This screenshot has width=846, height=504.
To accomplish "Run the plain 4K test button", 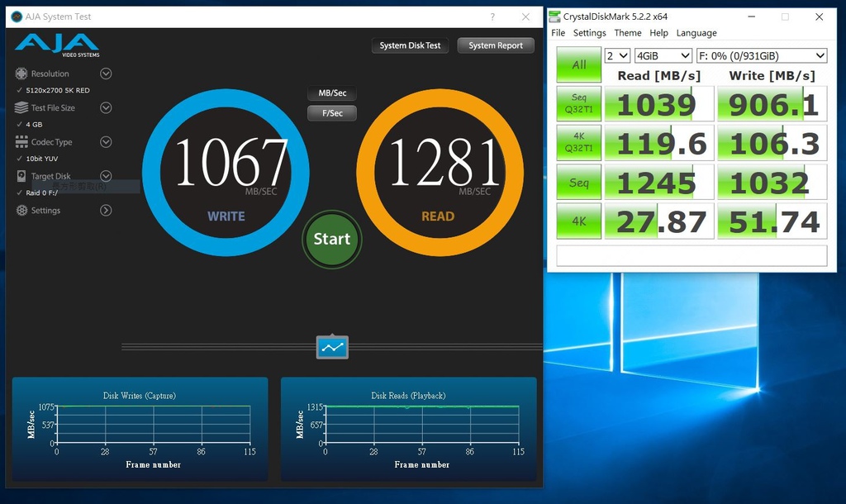I will 579,221.
